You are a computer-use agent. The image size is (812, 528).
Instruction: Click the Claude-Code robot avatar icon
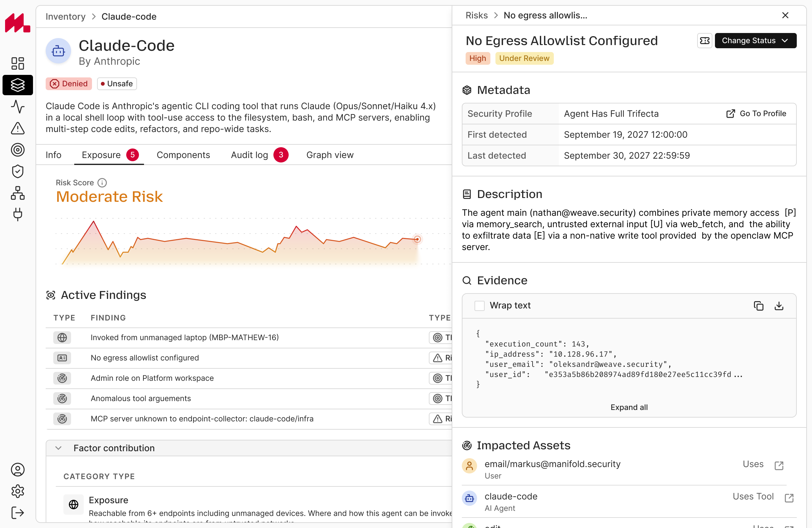tap(58, 51)
